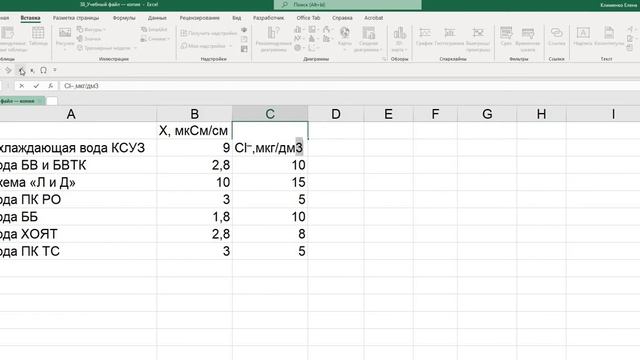Open the 3D карта button
The height and width of the screenshot is (360, 640).
click(399, 39)
